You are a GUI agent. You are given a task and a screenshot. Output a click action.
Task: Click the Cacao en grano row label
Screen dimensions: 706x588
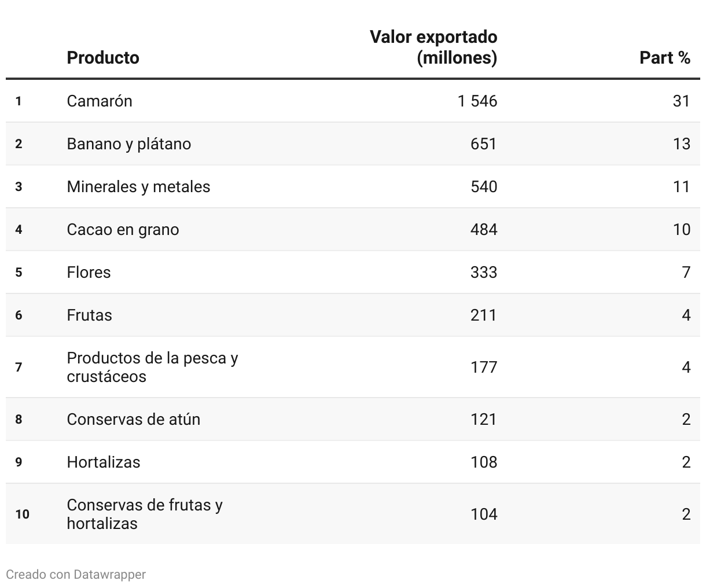coord(123,230)
